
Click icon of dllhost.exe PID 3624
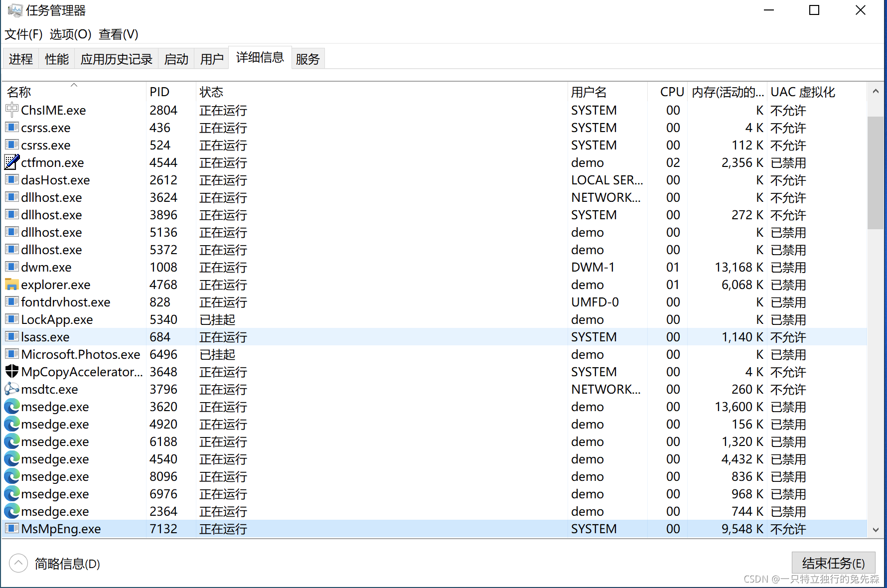(x=12, y=197)
